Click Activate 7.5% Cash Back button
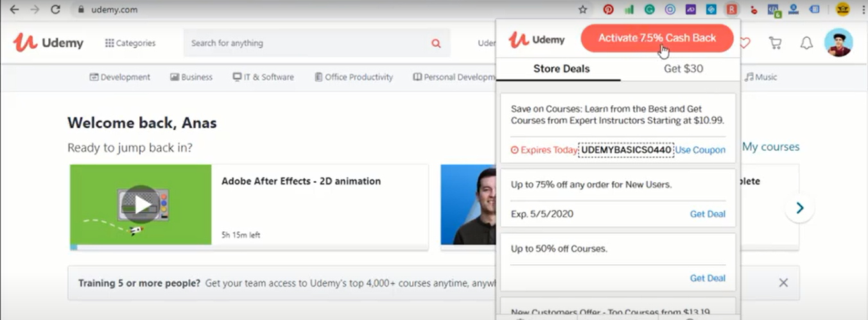Viewport: 868px width, 320px height. [657, 38]
